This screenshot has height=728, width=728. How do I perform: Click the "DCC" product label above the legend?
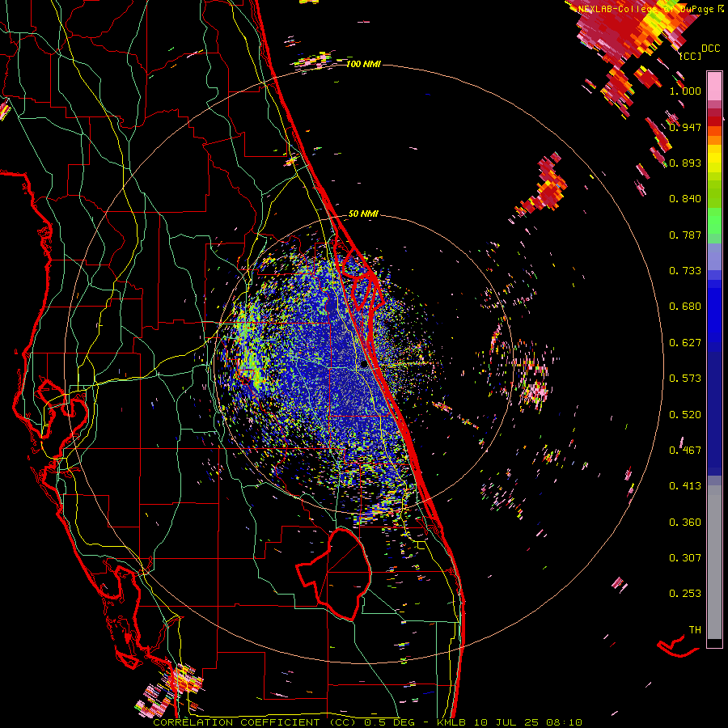click(710, 49)
